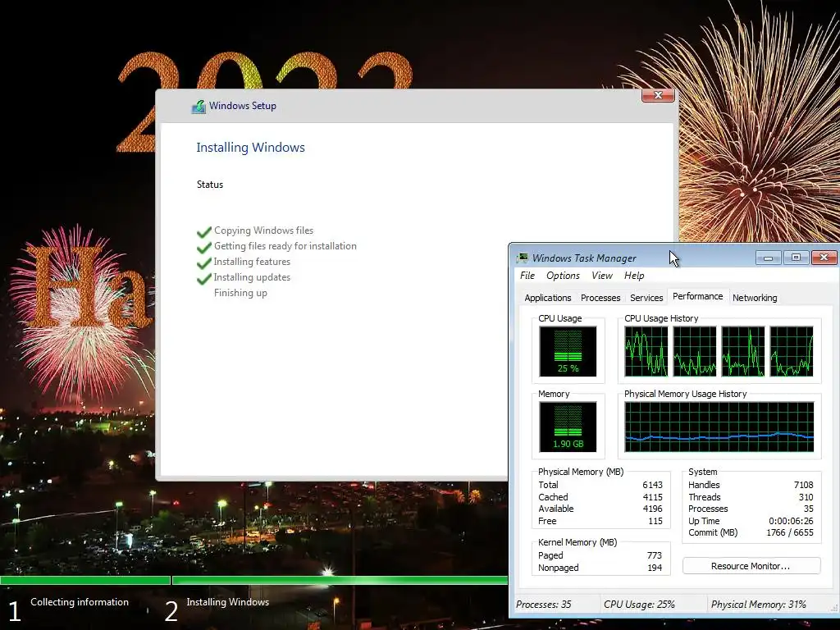The width and height of the screenshot is (840, 630).
Task: Click Kernel Memory Paged value 773
Action: (655, 555)
